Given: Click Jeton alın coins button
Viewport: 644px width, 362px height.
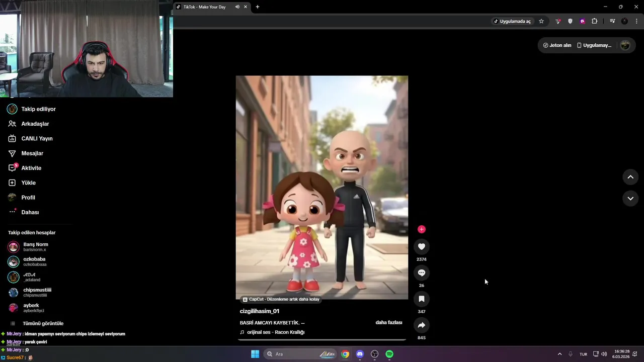Looking at the screenshot, I should pos(557,45).
